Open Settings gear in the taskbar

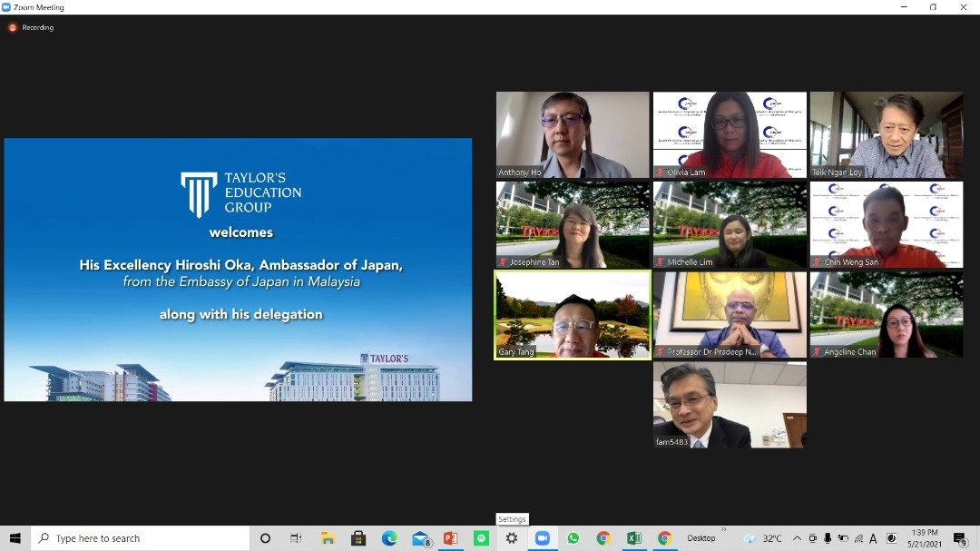coord(511,538)
